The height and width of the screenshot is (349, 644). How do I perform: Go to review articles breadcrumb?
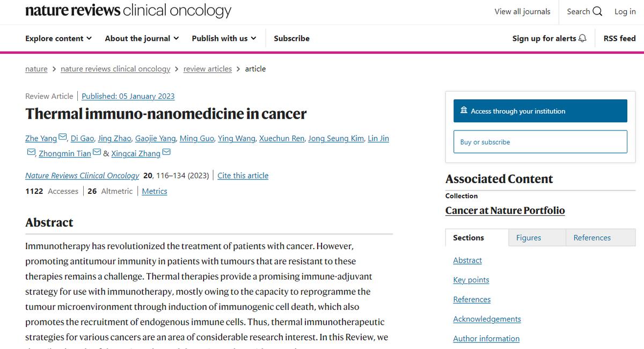pyautogui.click(x=208, y=69)
